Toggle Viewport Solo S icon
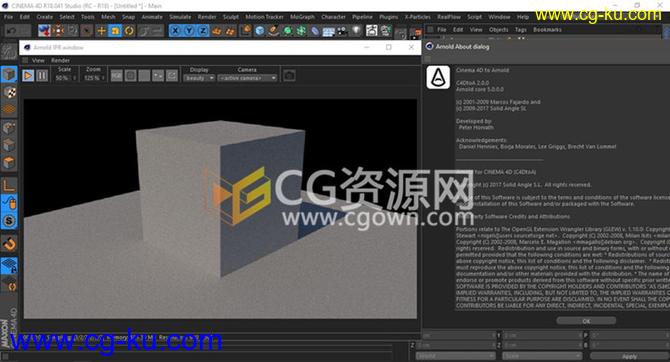 coord(9,221)
